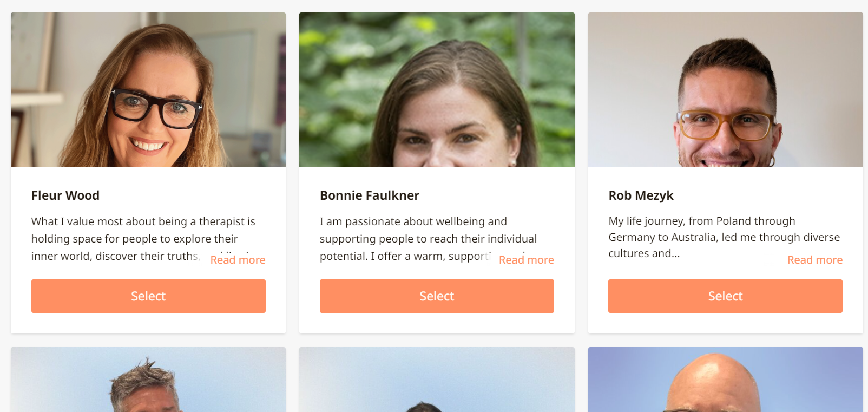Select Fleur Wood as therapist
The width and height of the screenshot is (868, 412).
148,296
